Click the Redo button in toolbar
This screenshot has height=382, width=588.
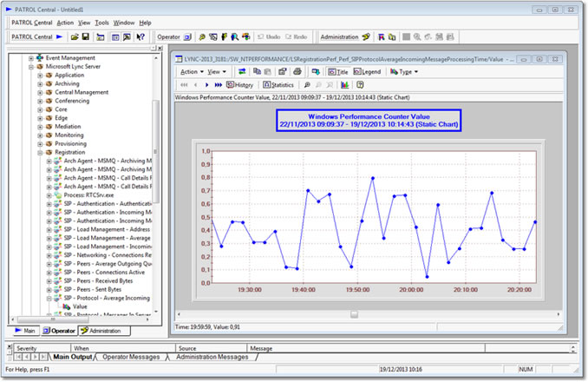[295, 37]
